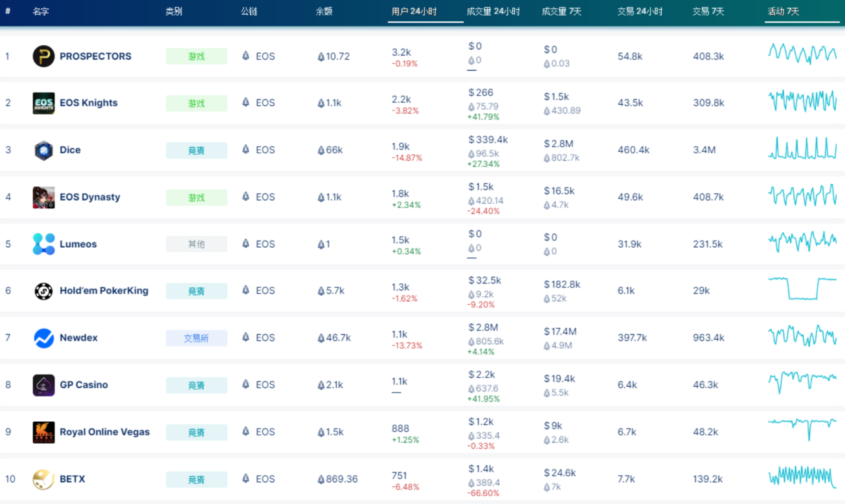The height and width of the screenshot is (504, 845).
Task: Click the GP Casino spade icon
Action: (x=44, y=385)
